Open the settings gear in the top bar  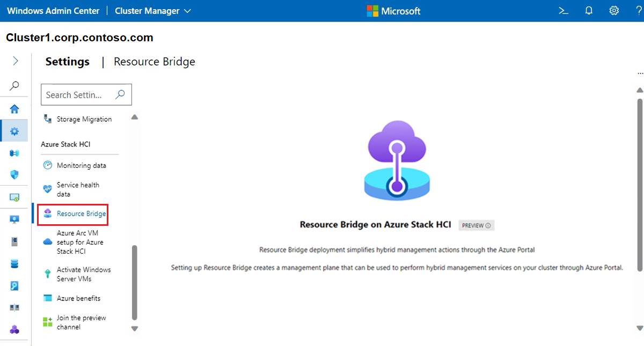click(x=614, y=11)
